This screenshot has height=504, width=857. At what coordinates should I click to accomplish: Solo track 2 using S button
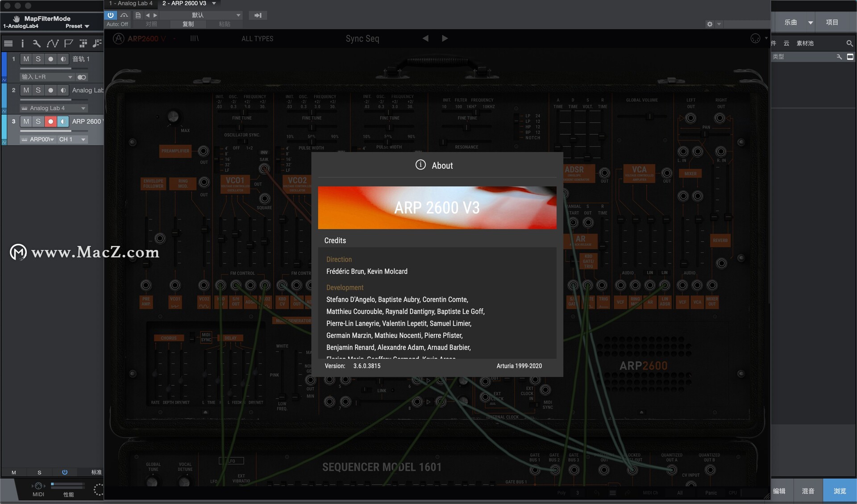click(37, 90)
